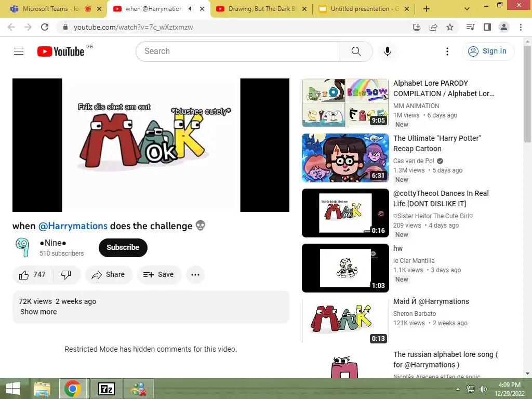Open the network tray icon
Screen dimensions: 532x399
470,389
